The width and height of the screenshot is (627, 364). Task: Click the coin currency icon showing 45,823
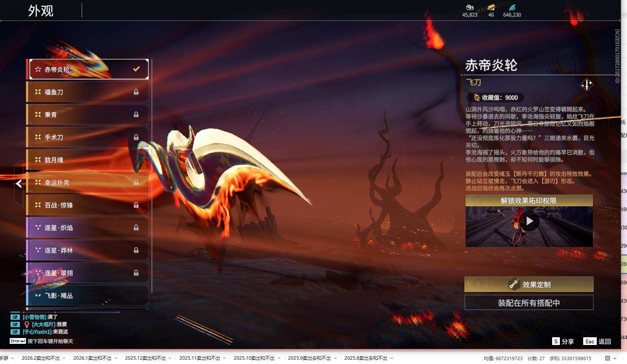[469, 7]
